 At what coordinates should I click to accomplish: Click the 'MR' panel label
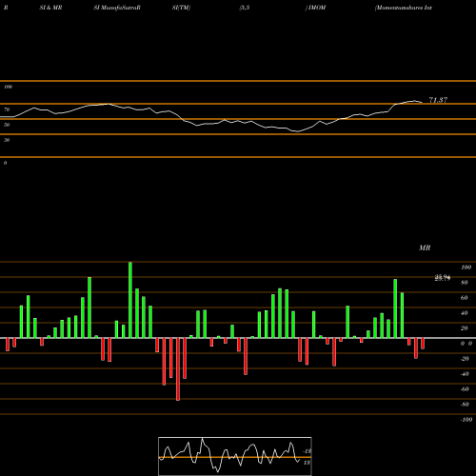[425, 248]
